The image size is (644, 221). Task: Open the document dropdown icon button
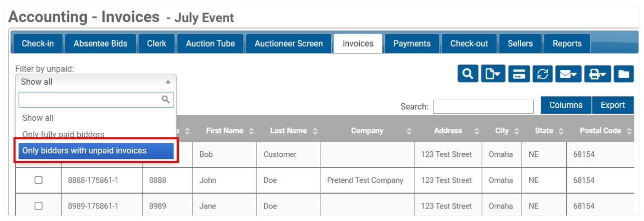(x=493, y=74)
